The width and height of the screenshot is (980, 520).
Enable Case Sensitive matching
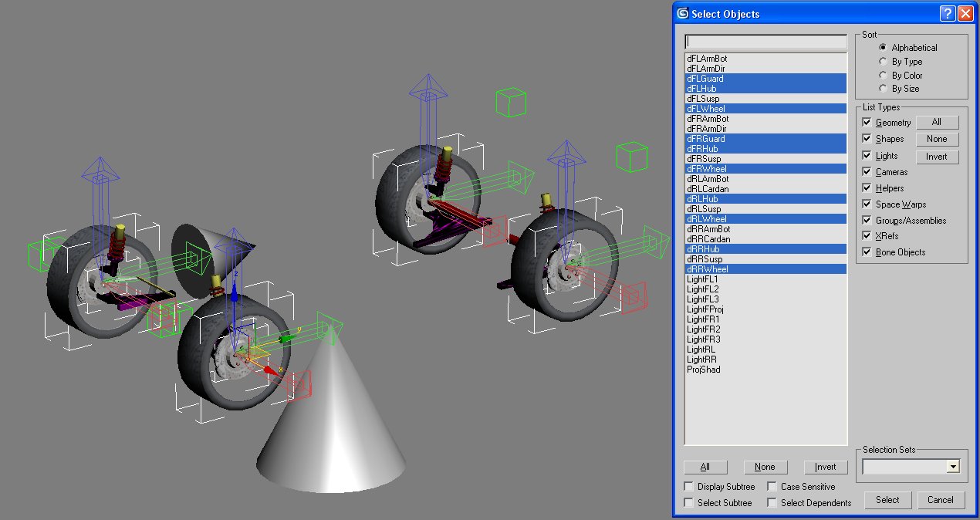[x=772, y=486]
